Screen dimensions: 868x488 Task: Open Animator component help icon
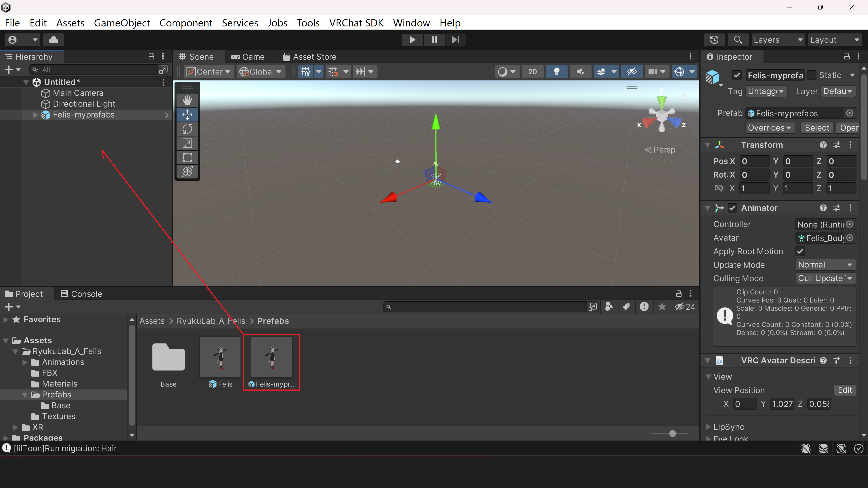(x=823, y=208)
